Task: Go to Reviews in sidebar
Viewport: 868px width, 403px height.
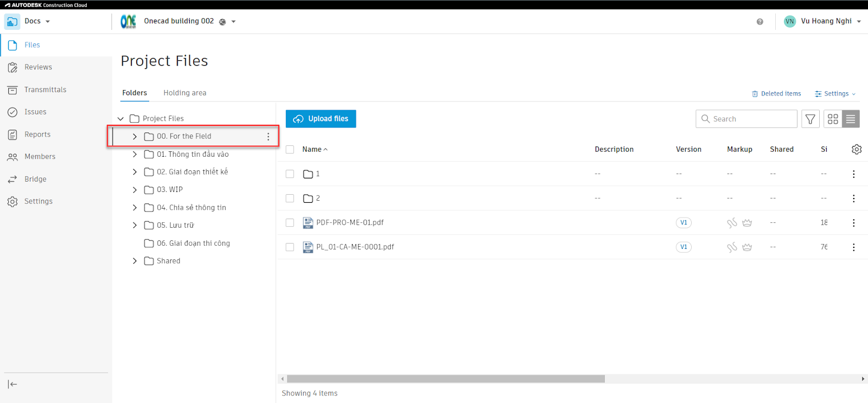Action: (38, 67)
